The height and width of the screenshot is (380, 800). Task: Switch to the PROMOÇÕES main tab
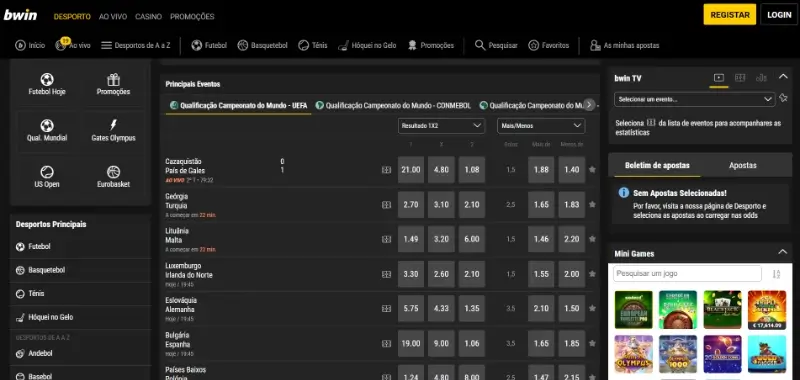tap(192, 16)
